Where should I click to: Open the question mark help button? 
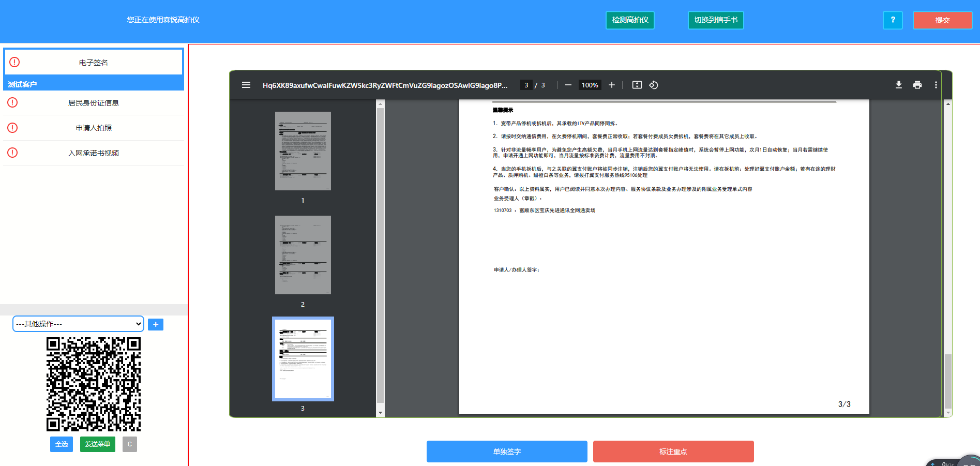[893, 20]
